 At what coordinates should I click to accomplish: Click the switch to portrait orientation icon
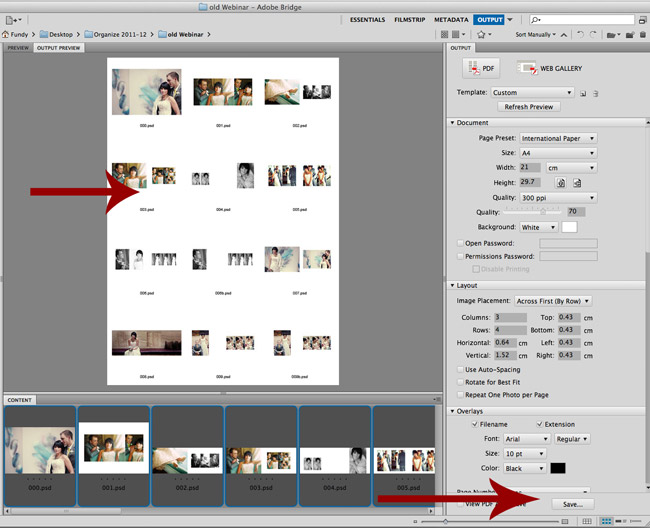pyautogui.click(x=561, y=182)
